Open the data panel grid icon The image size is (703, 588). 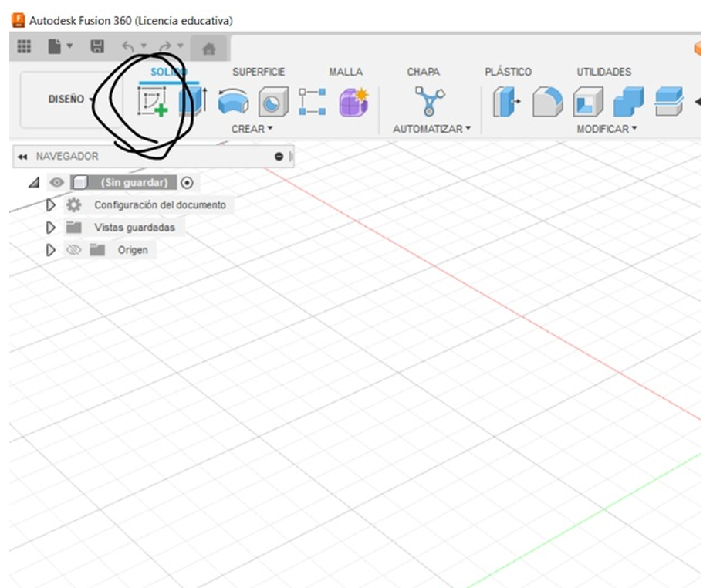point(24,46)
